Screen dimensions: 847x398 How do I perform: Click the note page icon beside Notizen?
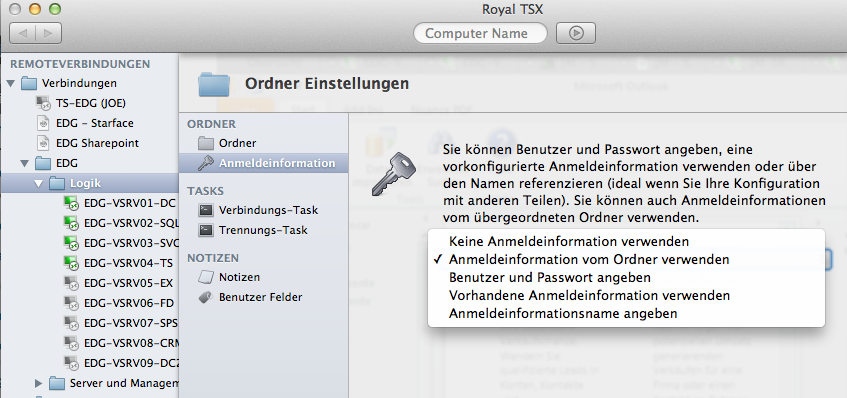206,277
